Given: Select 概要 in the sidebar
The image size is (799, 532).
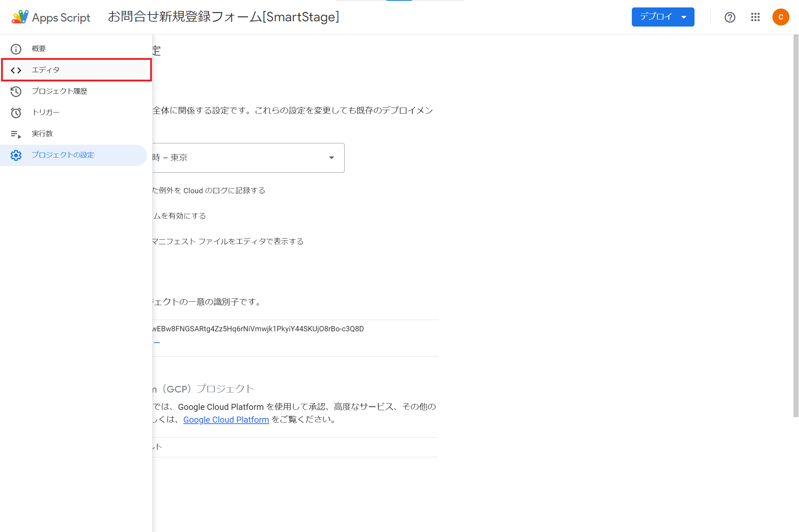Looking at the screenshot, I should 73,49.
